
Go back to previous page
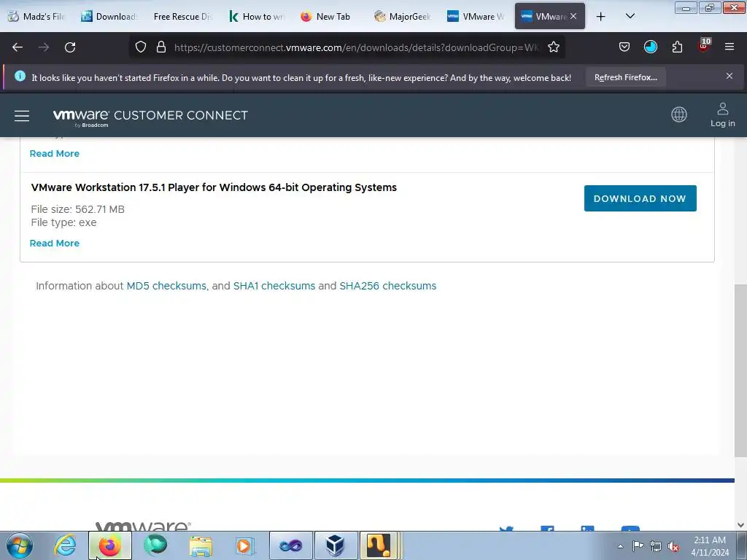18,47
